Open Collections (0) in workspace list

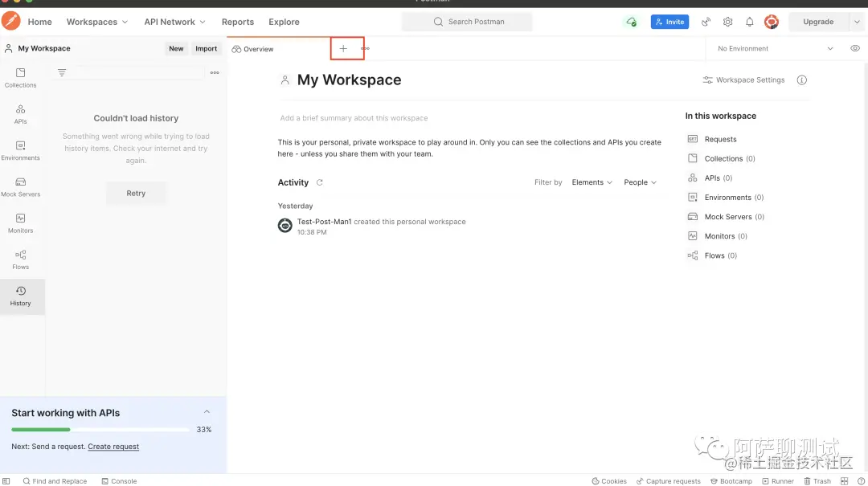pos(721,158)
